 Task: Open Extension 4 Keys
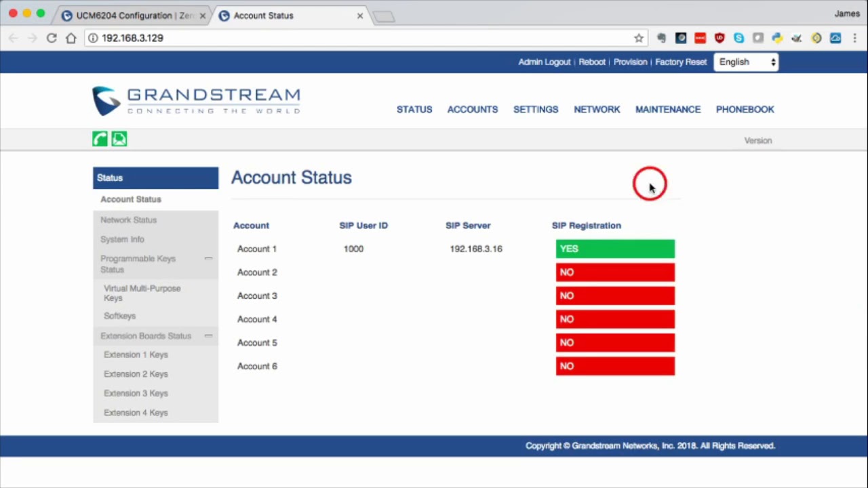136,413
